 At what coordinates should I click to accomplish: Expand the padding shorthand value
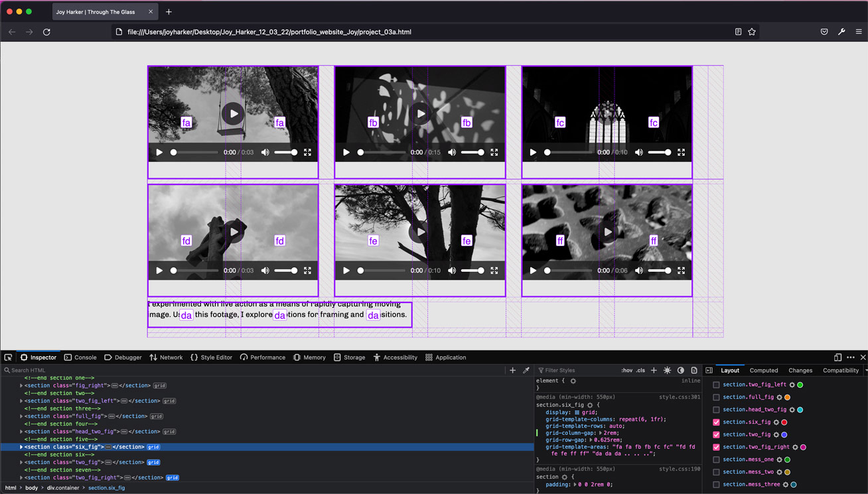pyautogui.click(x=576, y=485)
